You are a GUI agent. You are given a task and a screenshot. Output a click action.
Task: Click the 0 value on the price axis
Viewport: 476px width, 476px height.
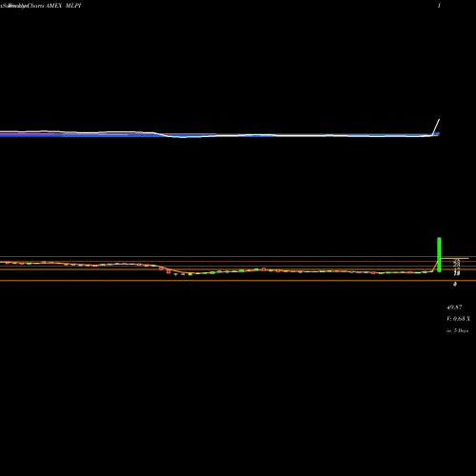455,284
